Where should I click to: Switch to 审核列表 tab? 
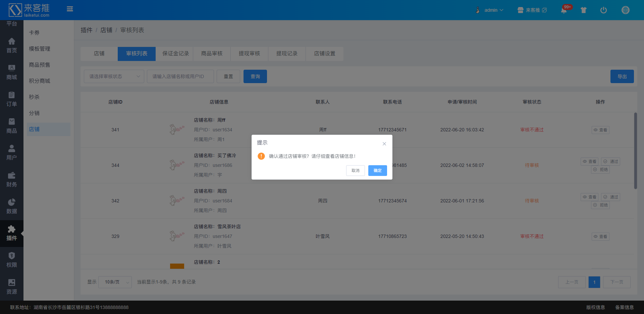[x=137, y=54]
